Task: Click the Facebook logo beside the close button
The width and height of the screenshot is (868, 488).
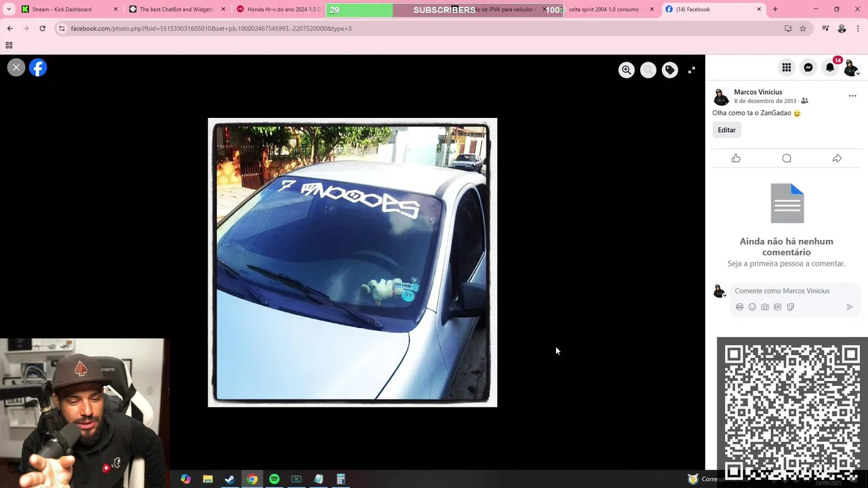Action: (x=38, y=68)
